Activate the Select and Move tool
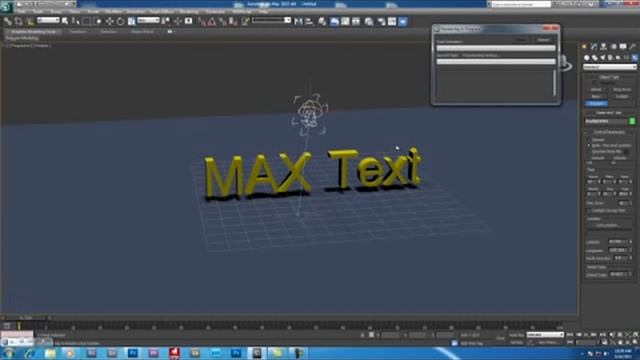This screenshot has width=640, height=360. pos(109,21)
